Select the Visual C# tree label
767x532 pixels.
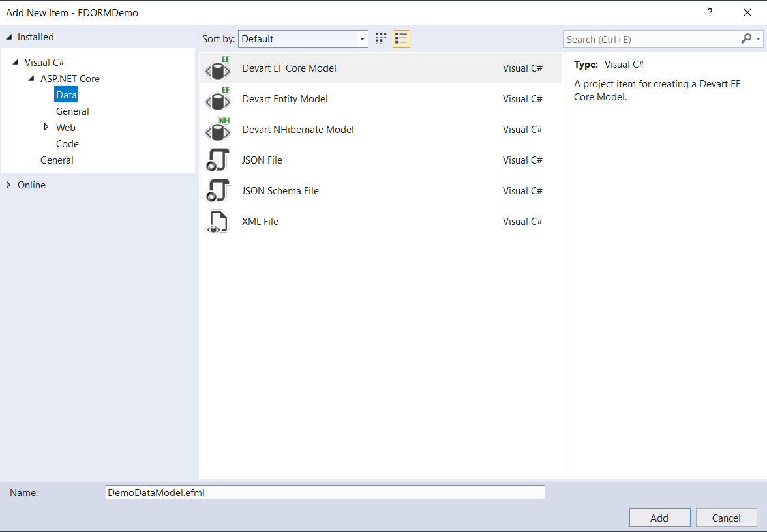click(x=44, y=63)
